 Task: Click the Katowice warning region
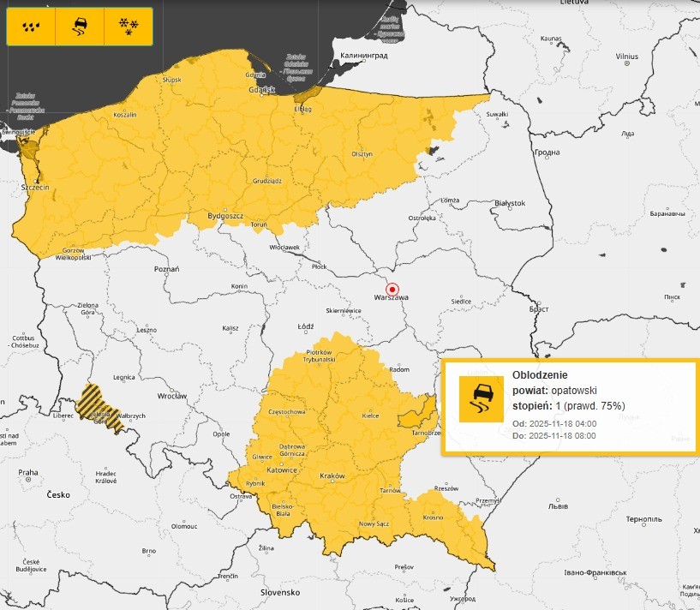tap(280, 470)
